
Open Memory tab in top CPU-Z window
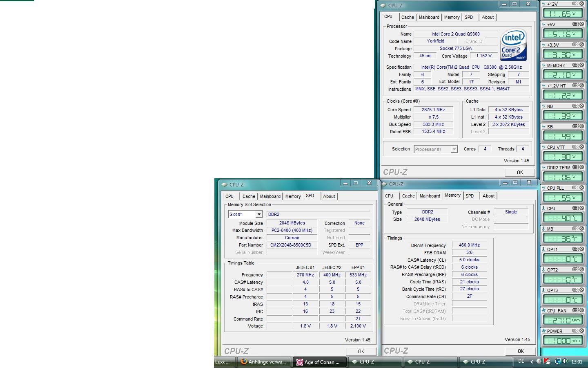pyautogui.click(x=452, y=17)
